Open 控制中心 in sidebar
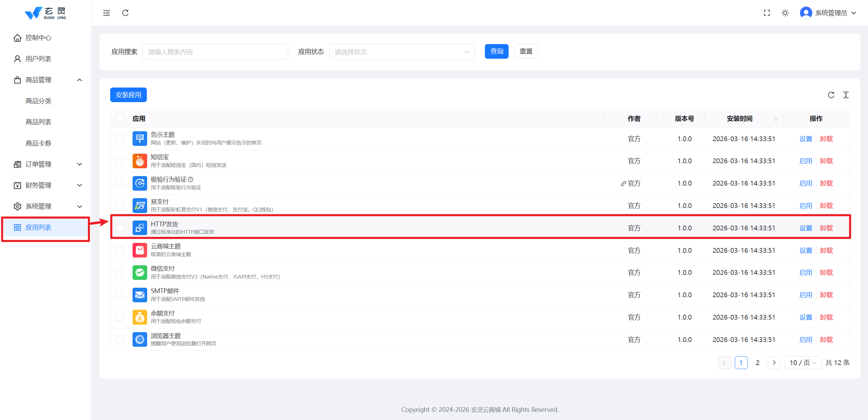 coord(38,38)
